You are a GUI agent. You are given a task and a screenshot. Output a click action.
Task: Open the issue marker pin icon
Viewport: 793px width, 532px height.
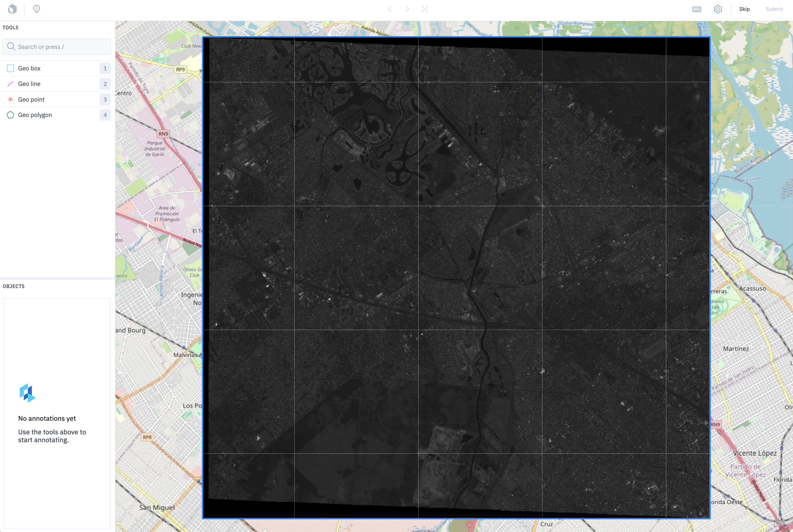(x=37, y=9)
